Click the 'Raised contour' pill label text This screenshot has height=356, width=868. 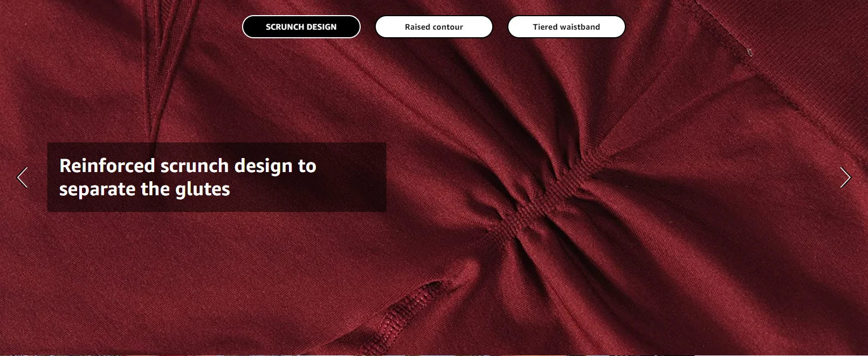click(x=434, y=27)
